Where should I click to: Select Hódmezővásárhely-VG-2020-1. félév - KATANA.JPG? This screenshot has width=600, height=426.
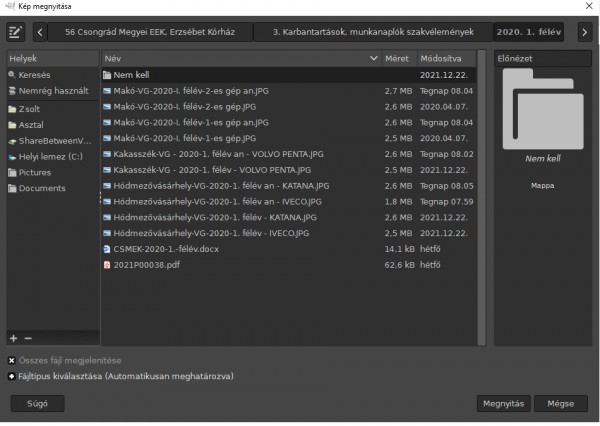pos(289,217)
